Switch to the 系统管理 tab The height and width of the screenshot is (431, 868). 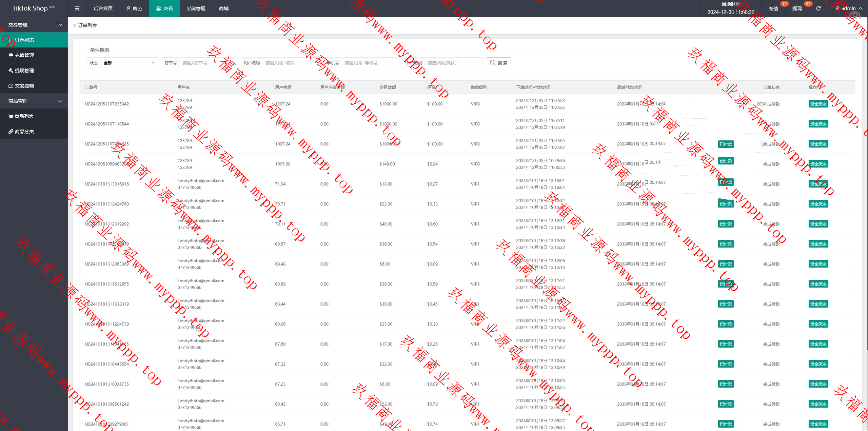(196, 8)
